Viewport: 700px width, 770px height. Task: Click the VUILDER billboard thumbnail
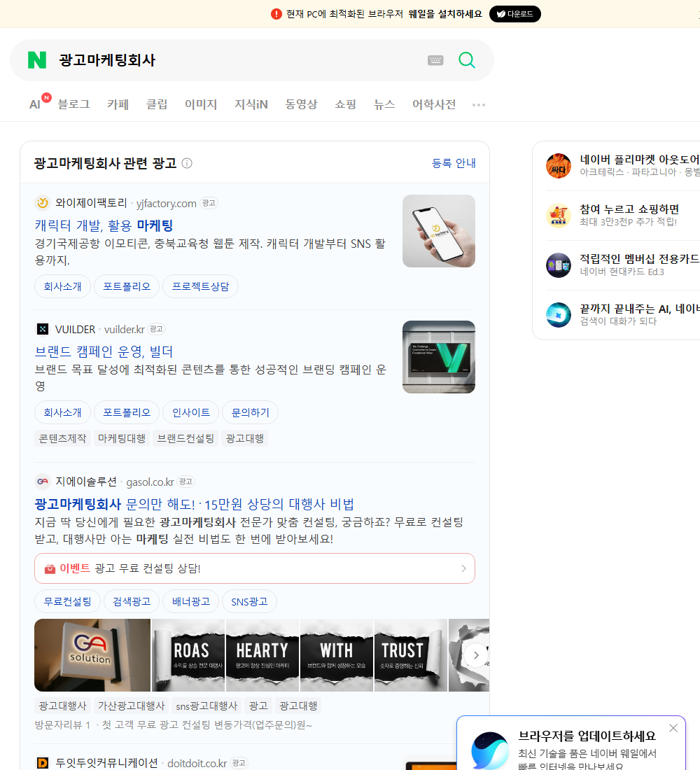tap(439, 357)
